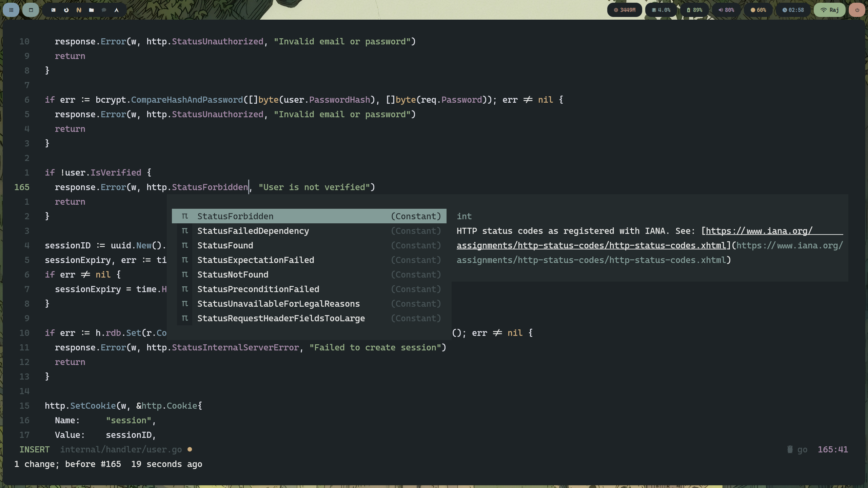Click the volume 80% indicator
This screenshot has width=868, height=488.
pos(726,10)
